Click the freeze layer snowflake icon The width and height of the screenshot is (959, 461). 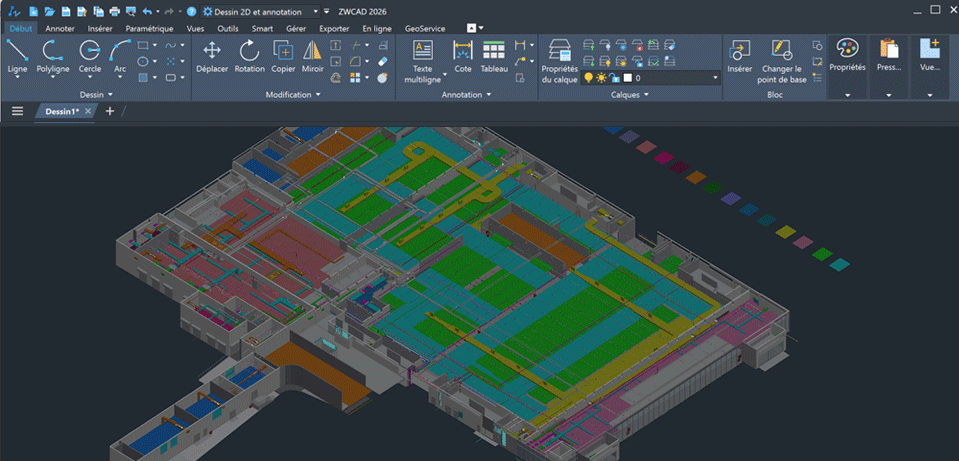(621, 45)
